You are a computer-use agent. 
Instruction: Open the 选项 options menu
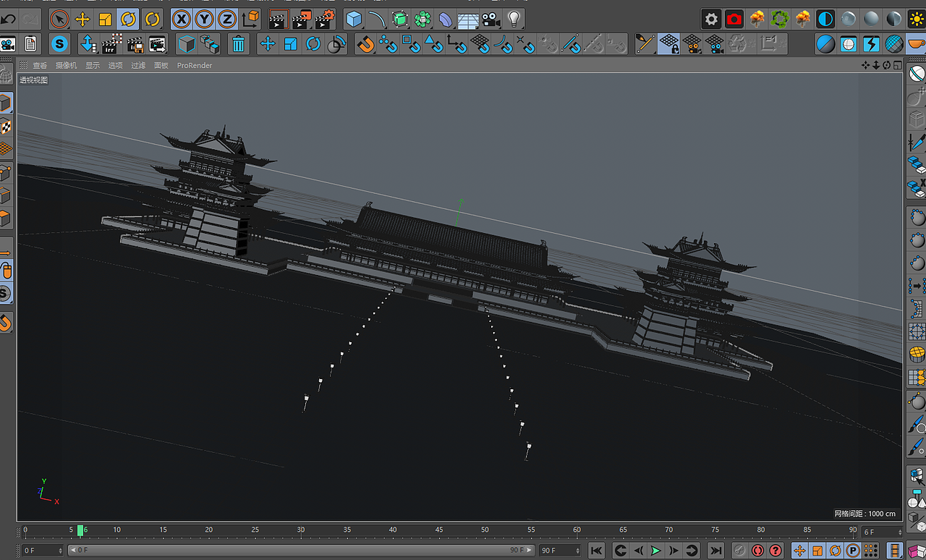pos(116,65)
